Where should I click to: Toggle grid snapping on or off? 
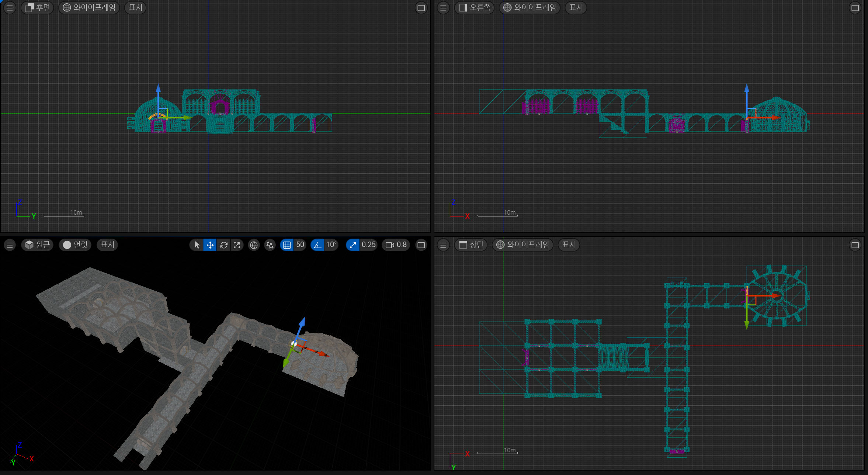click(287, 245)
